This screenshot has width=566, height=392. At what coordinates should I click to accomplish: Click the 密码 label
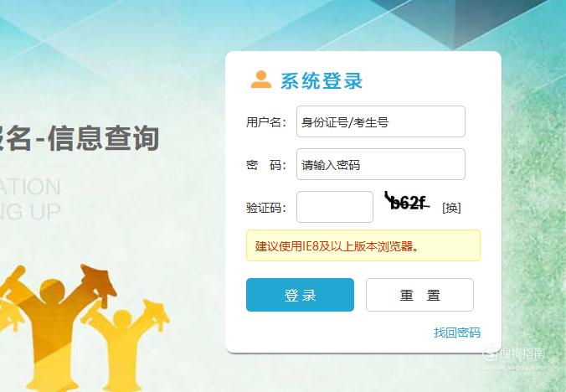(266, 165)
